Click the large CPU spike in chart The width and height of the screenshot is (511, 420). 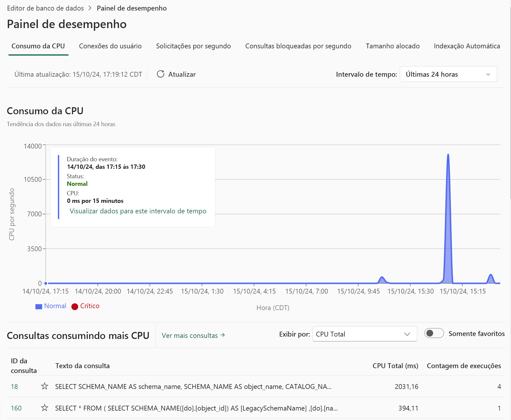pos(448,219)
